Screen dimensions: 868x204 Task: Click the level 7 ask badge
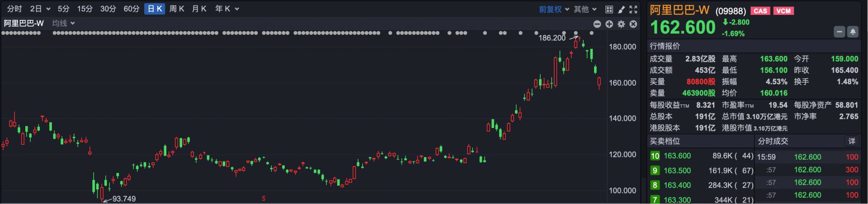tap(655, 199)
